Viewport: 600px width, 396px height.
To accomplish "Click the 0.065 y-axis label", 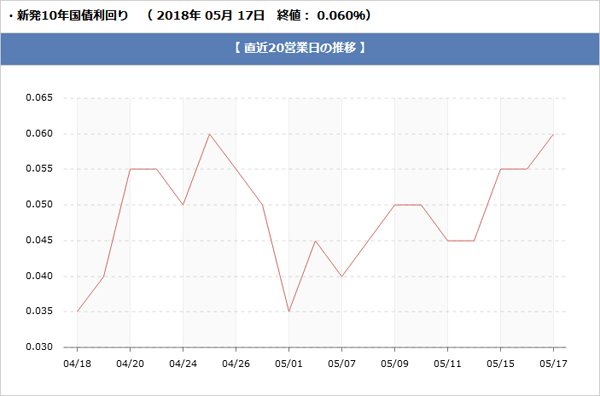I will (39, 98).
